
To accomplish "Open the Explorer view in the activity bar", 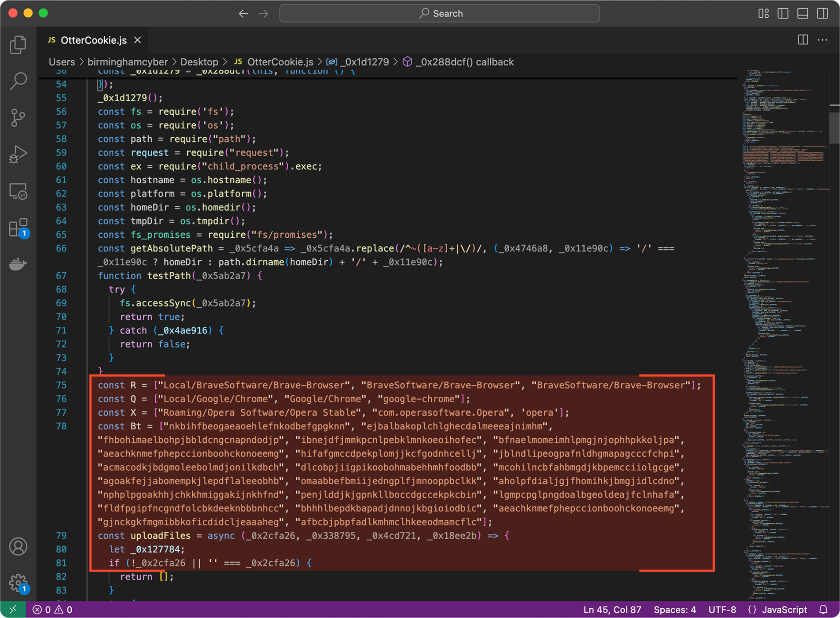I will (x=18, y=44).
